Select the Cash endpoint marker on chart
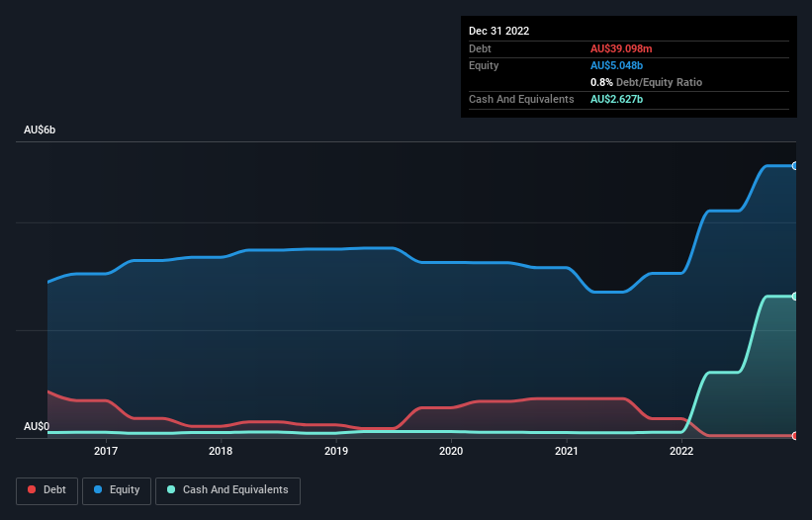Image resolution: width=812 pixels, height=520 pixels. [795, 297]
